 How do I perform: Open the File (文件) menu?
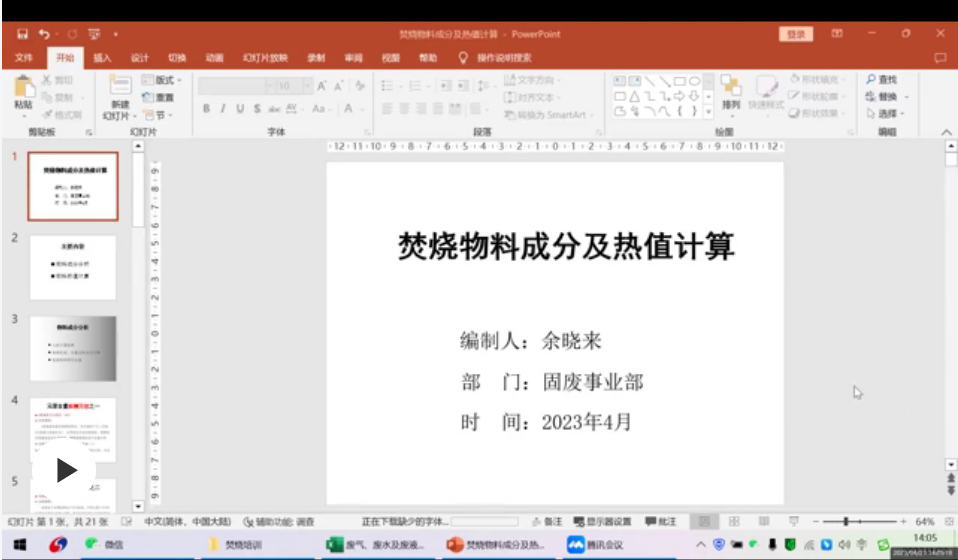[x=23, y=58]
